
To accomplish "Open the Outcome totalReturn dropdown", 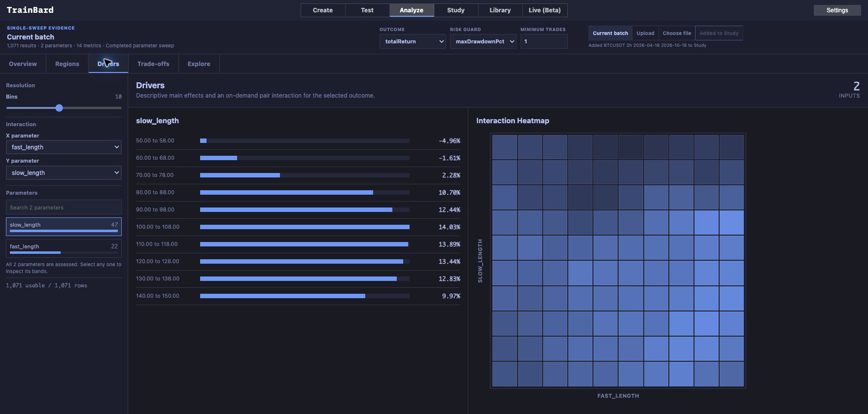I will coord(413,41).
